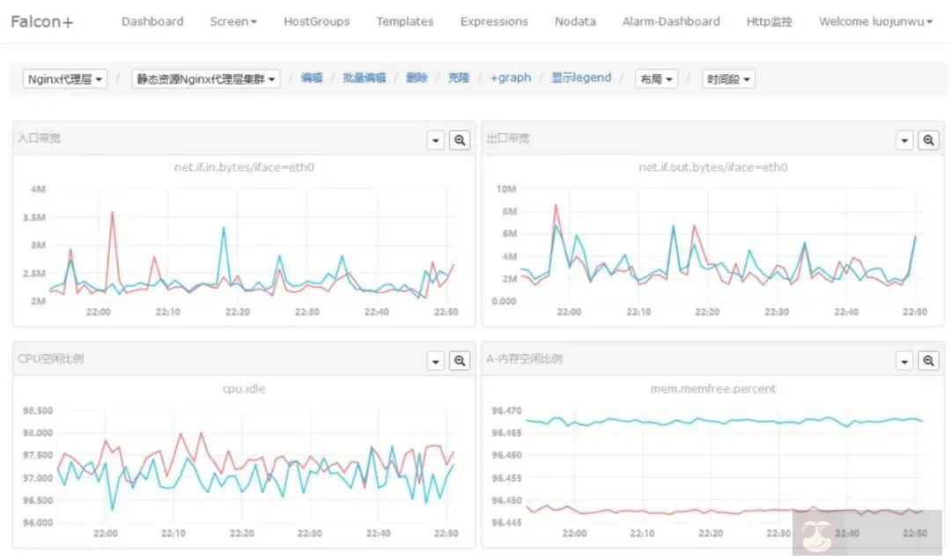Click zoom magnifier on 入口带宽 panel

pyautogui.click(x=460, y=140)
